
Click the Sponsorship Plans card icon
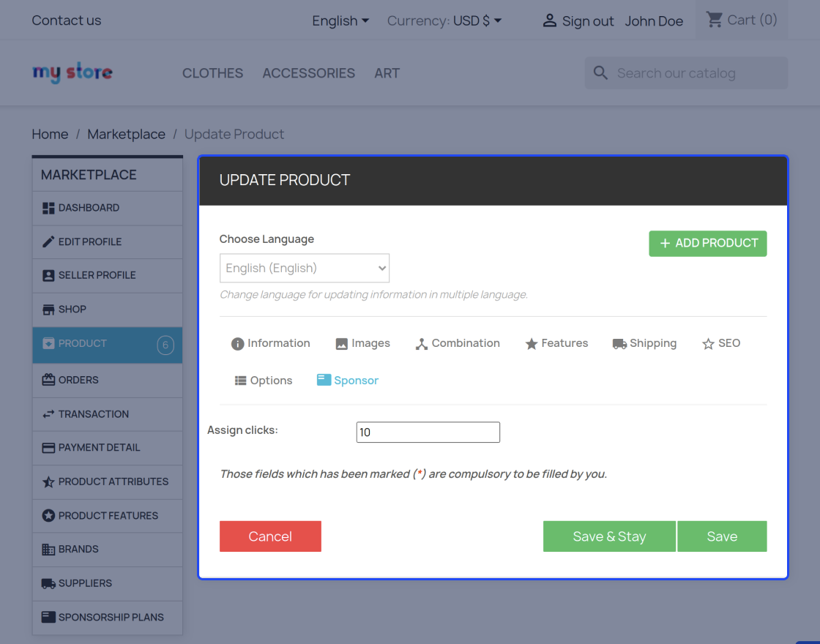(x=48, y=618)
